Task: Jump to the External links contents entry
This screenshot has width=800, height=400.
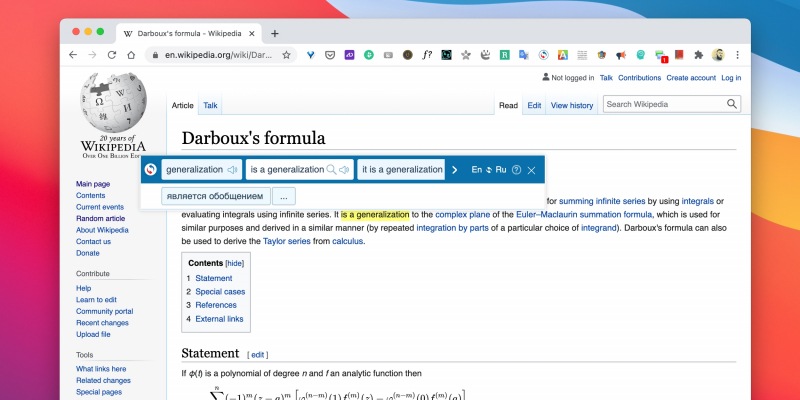Action: (219, 319)
